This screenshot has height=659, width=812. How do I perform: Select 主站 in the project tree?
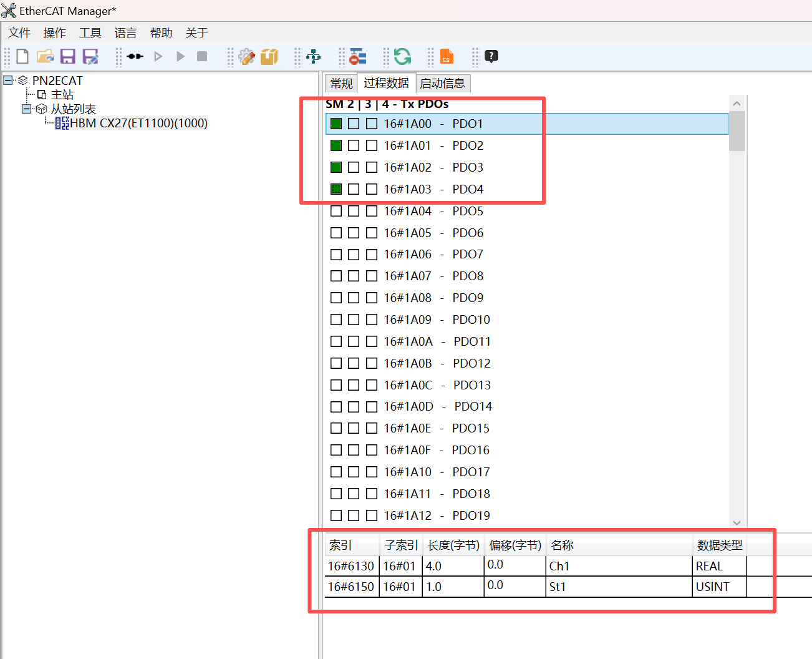[62, 95]
